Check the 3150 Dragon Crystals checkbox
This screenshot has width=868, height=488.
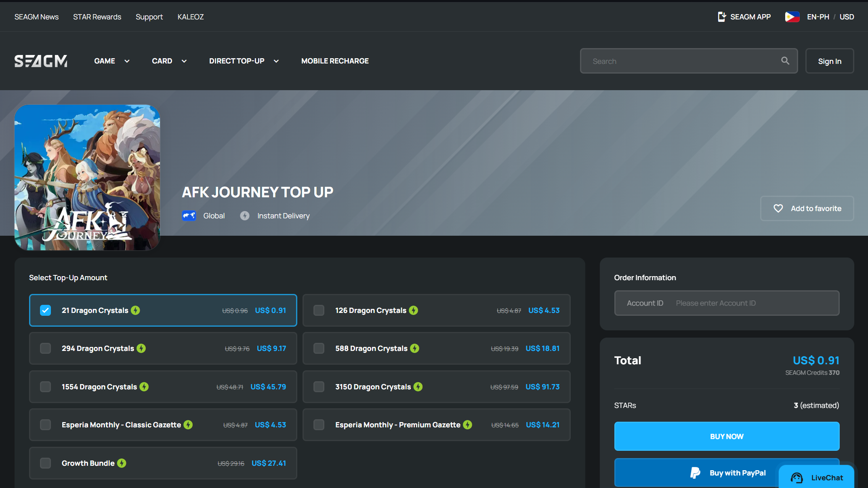pyautogui.click(x=319, y=387)
